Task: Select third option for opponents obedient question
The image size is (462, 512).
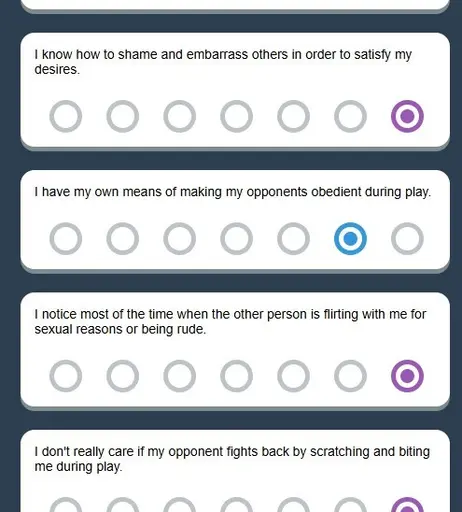Action: (179, 239)
